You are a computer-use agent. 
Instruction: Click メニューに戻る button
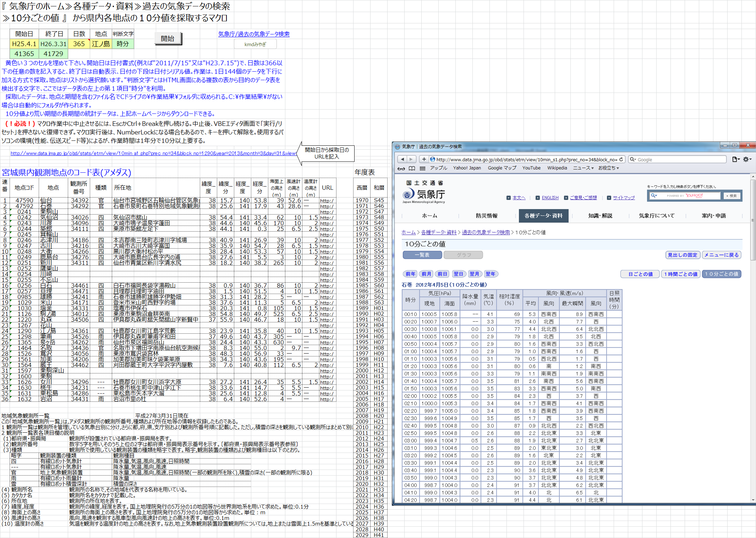(x=722, y=255)
